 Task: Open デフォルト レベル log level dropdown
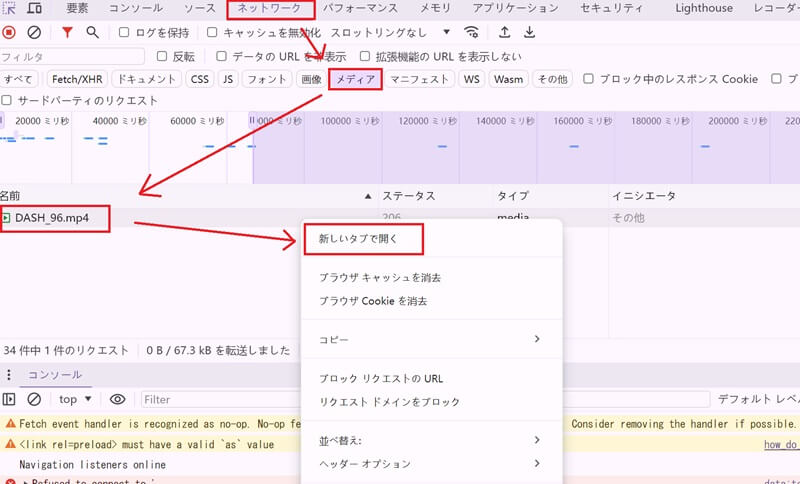[x=758, y=399]
